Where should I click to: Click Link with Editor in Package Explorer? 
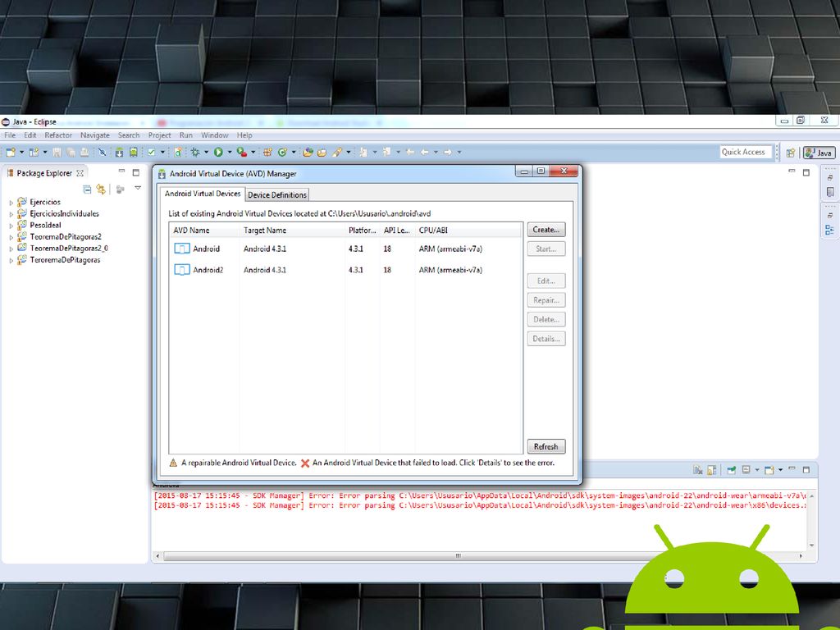(x=101, y=189)
